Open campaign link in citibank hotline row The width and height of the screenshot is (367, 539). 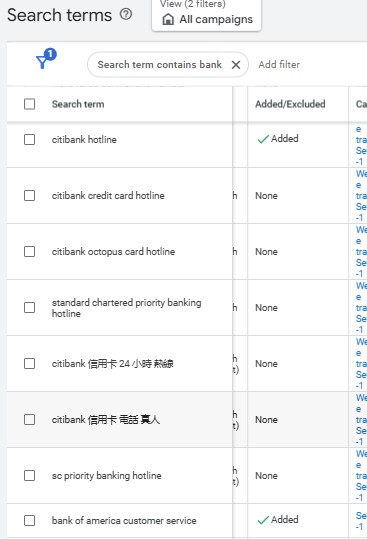click(x=361, y=145)
